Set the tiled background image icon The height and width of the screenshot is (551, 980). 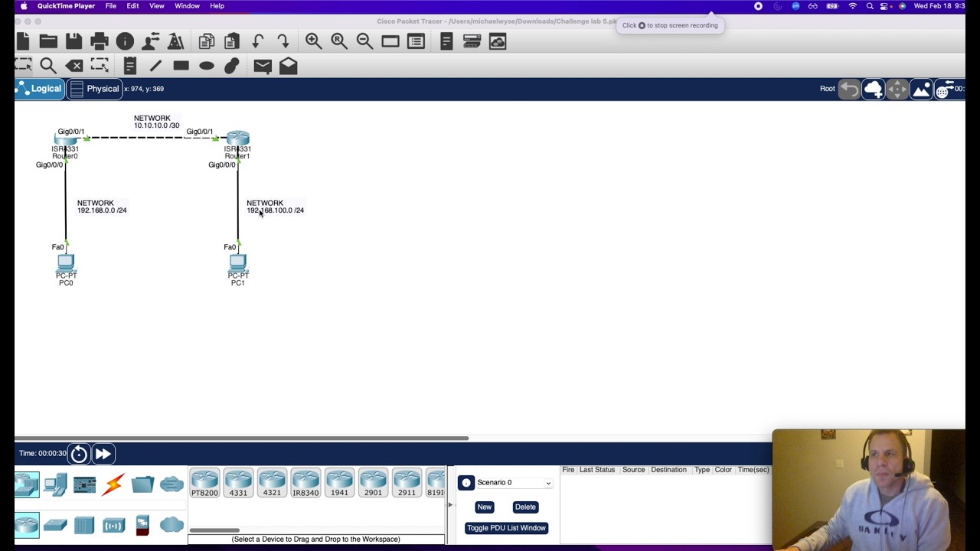point(921,89)
